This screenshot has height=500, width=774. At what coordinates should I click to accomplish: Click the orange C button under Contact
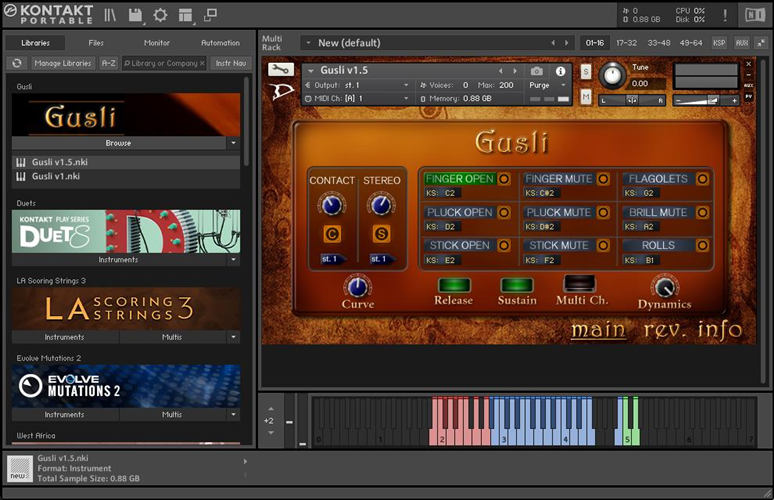tap(331, 234)
